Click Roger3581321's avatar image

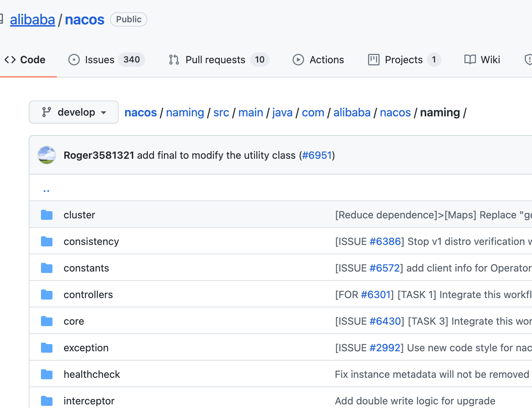tap(47, 155)
